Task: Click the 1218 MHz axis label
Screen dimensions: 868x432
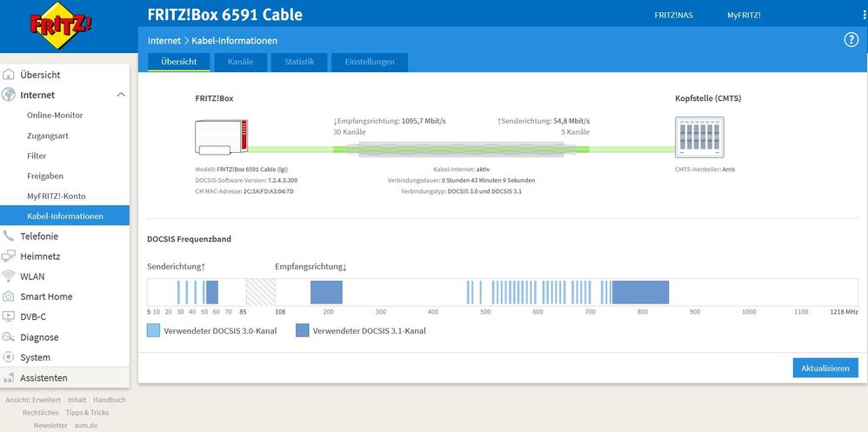Action: click(x=845, y=312)
